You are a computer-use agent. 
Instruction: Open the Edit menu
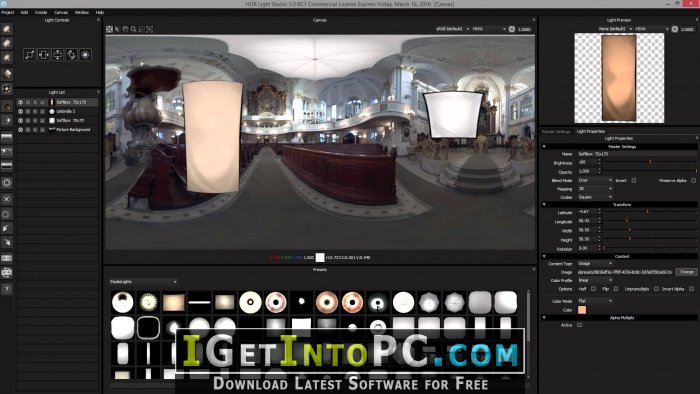[25, 12]
